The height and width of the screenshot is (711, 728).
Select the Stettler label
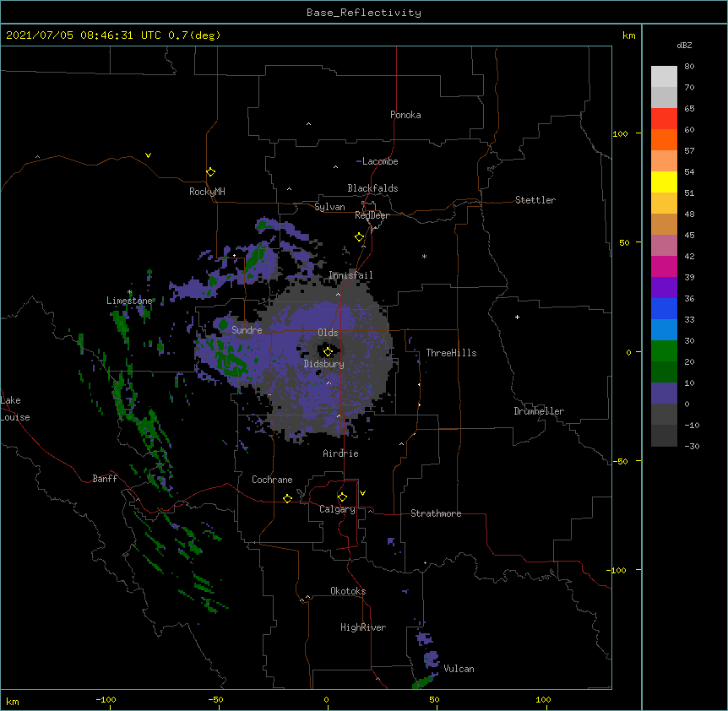535,200
